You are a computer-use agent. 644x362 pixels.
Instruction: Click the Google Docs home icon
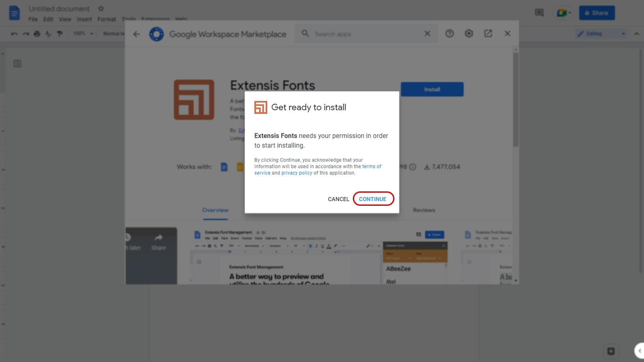pyautogui.click(x=14, y=13)
